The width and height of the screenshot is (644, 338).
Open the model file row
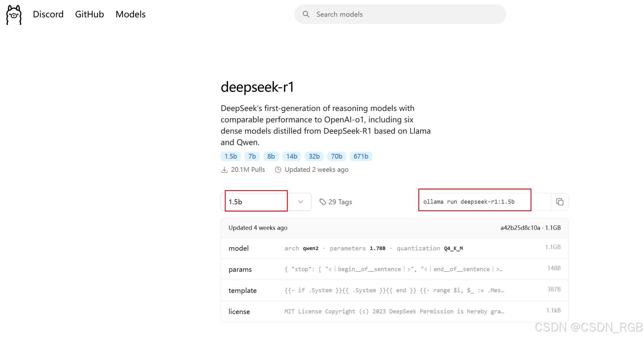(x=394, y=248)
